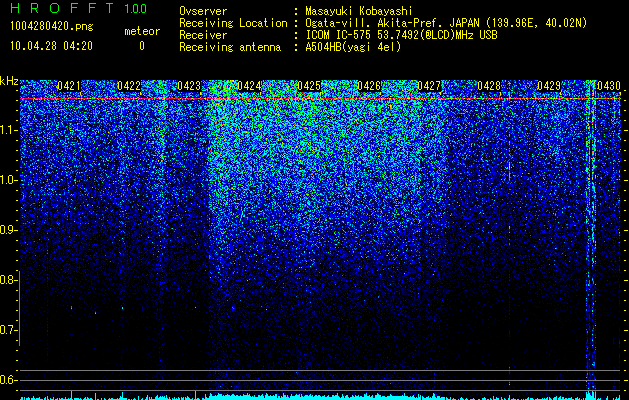This screenshot has width=629, height=400.
Task: Click the Receiving Location label
Action: (x=233, y=23)
